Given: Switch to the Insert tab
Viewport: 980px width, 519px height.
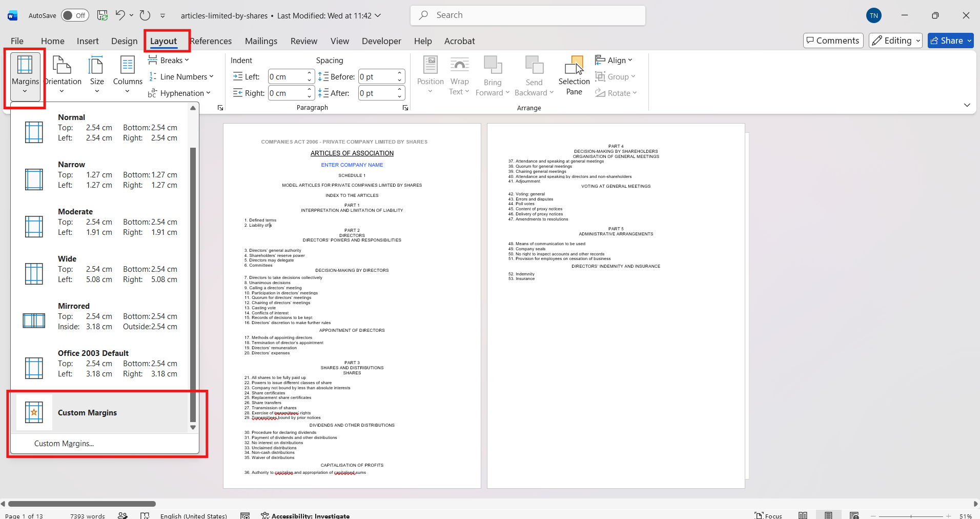Looking at the screenshot, I should pyautogui.click(x=88, y=41).
